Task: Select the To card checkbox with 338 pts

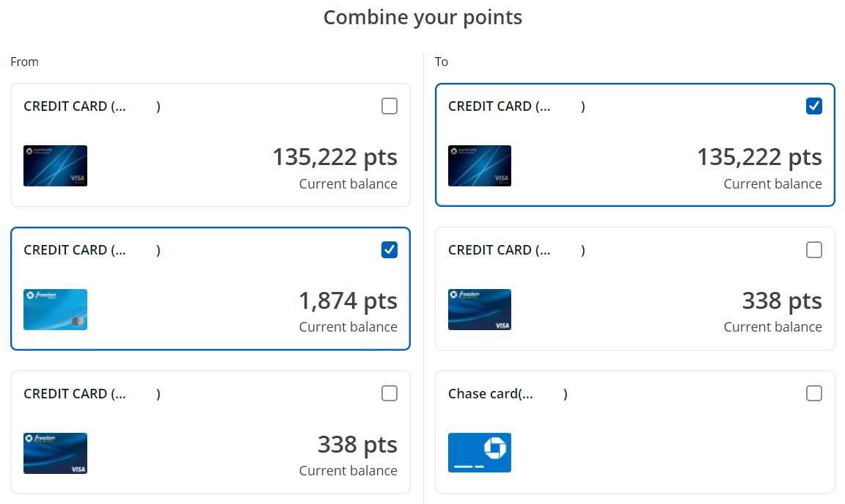Action: (x=814, y=250)
